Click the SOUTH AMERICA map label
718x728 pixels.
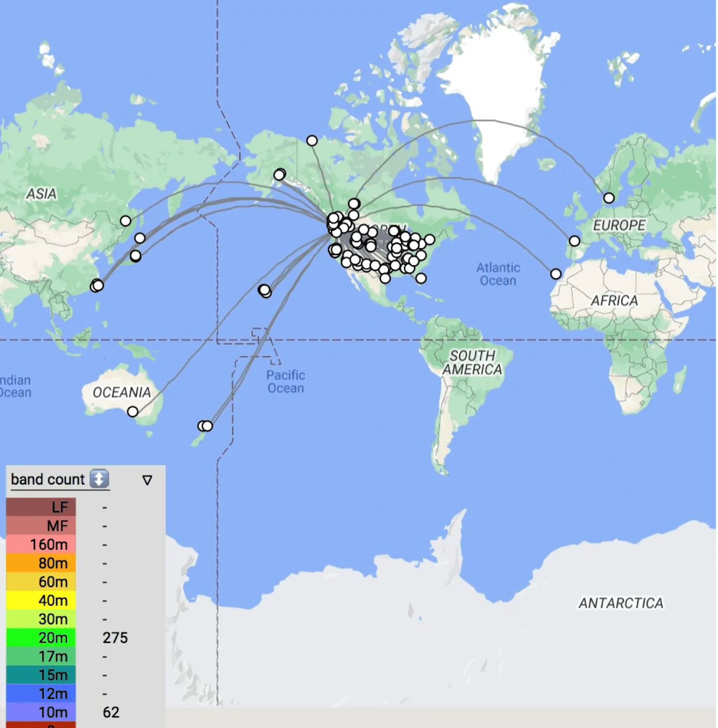pos(472,362)
